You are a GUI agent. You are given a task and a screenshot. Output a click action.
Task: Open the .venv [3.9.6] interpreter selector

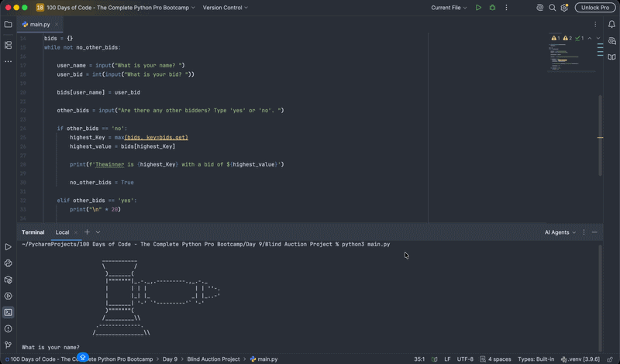pos(580,359)
